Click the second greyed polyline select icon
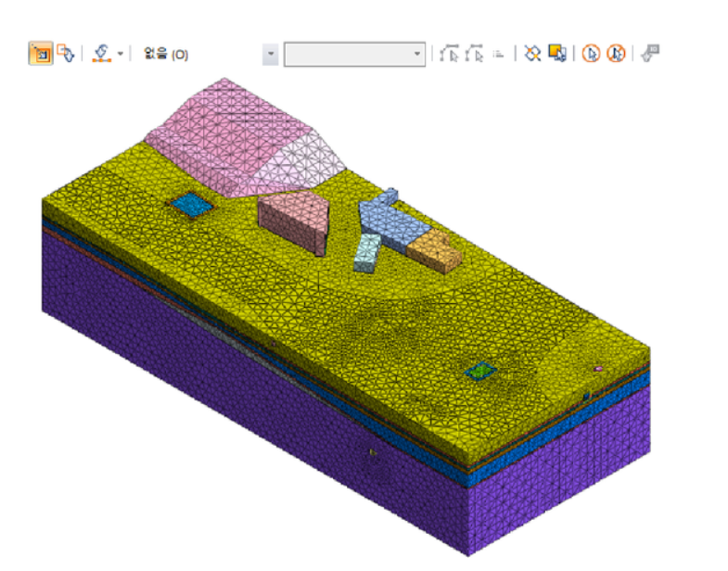The height and width of the screenshot is (571, 728). [x=474, y=53]
